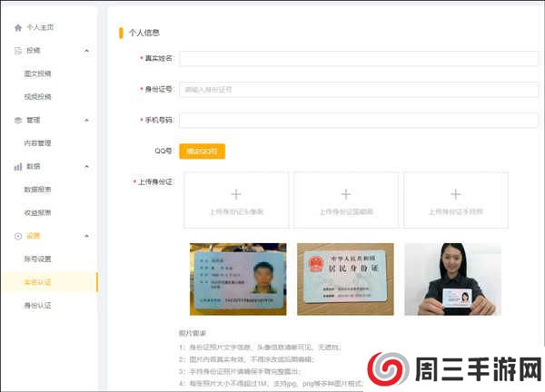Open the 图文投稿 menu item

[37, 73]
